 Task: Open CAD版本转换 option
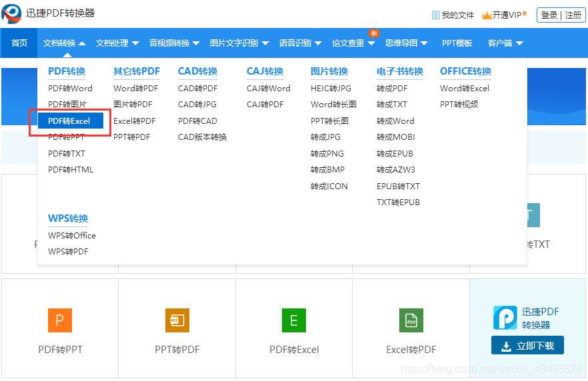[203, 137]
